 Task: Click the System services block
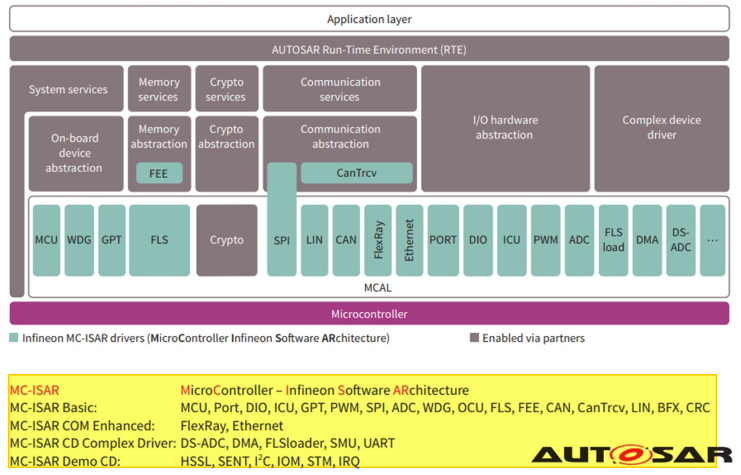68,89
